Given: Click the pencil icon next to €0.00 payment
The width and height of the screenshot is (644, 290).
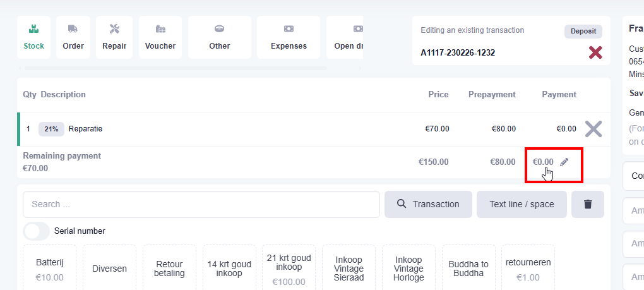Looking at the screenshot, I should click(564, 162).
